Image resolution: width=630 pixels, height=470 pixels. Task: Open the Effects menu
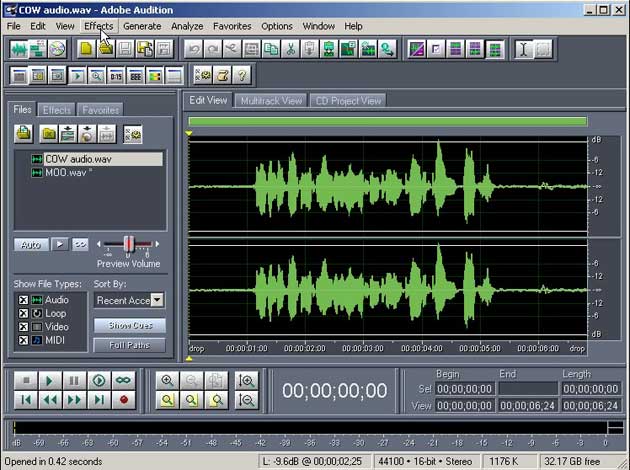[98, 26]
